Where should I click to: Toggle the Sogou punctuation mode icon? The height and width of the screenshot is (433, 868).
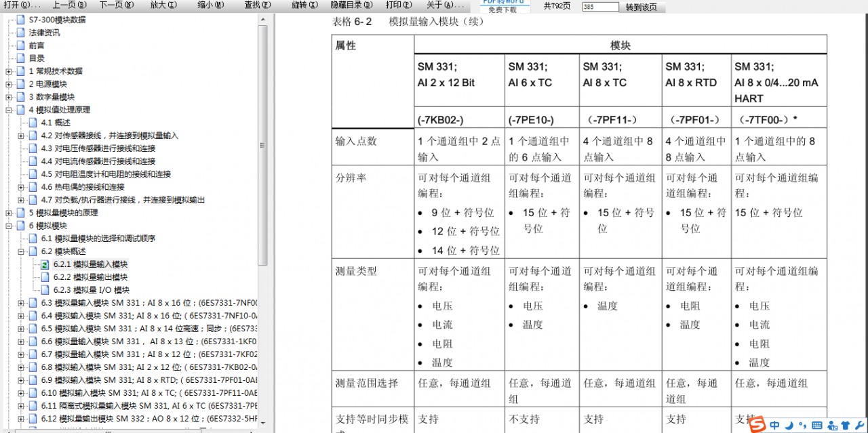[x=803, y=426]
